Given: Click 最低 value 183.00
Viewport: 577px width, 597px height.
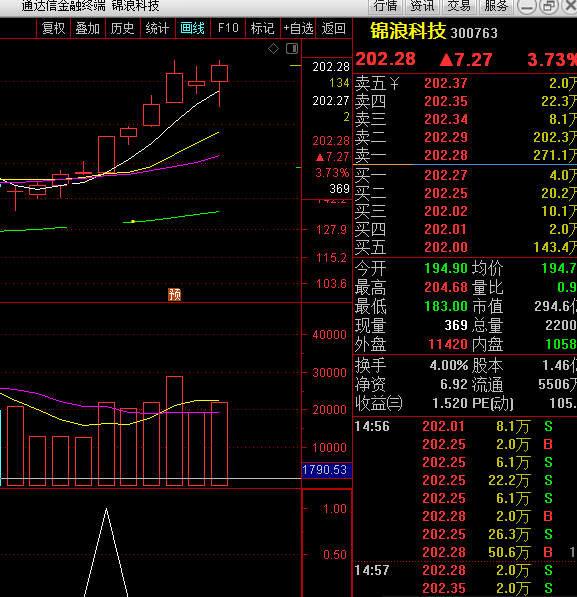Looking at the screenshot, I should click(x=446, y=306).
